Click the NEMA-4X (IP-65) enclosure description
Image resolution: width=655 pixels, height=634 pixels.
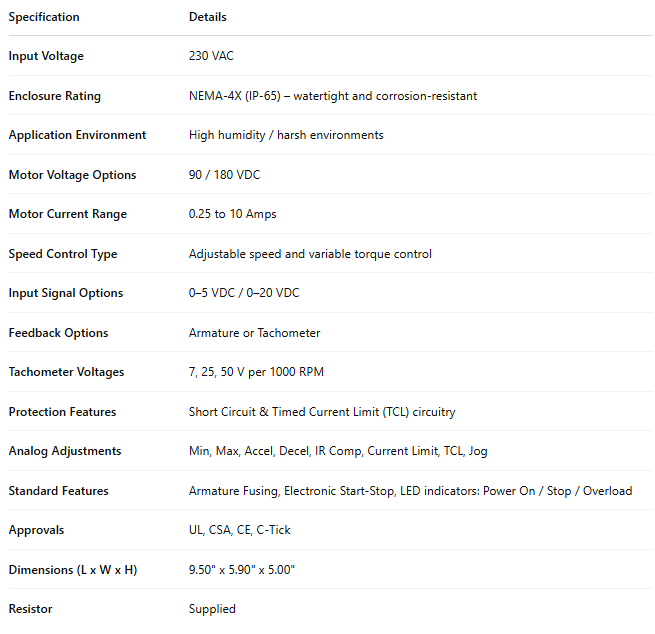pyautogui.click(x=333, y=96)
